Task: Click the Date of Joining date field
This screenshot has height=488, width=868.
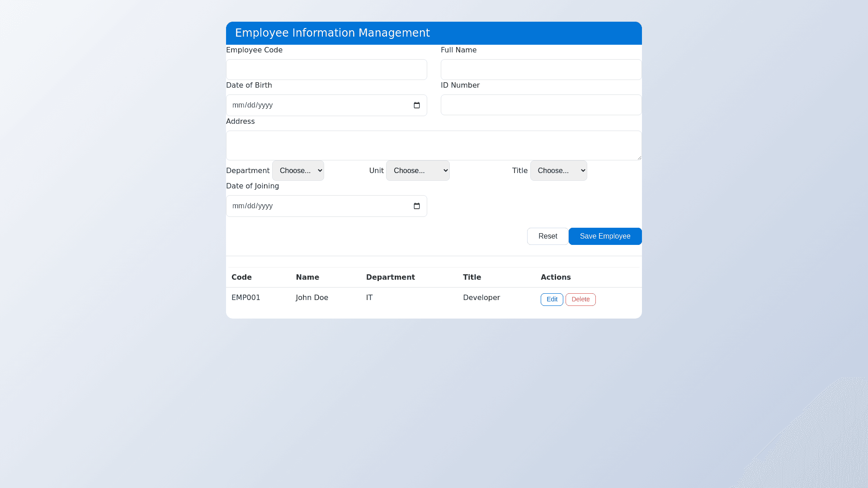Action: click(x=316, y=206)
